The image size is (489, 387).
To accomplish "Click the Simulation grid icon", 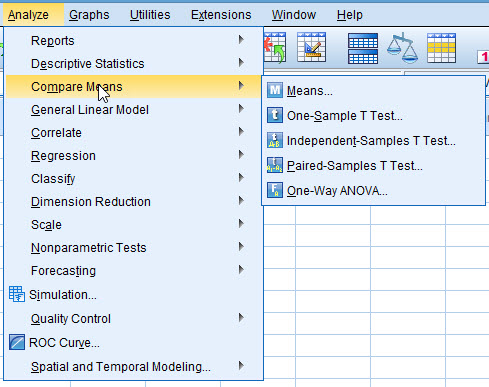I will click(17, 294).
